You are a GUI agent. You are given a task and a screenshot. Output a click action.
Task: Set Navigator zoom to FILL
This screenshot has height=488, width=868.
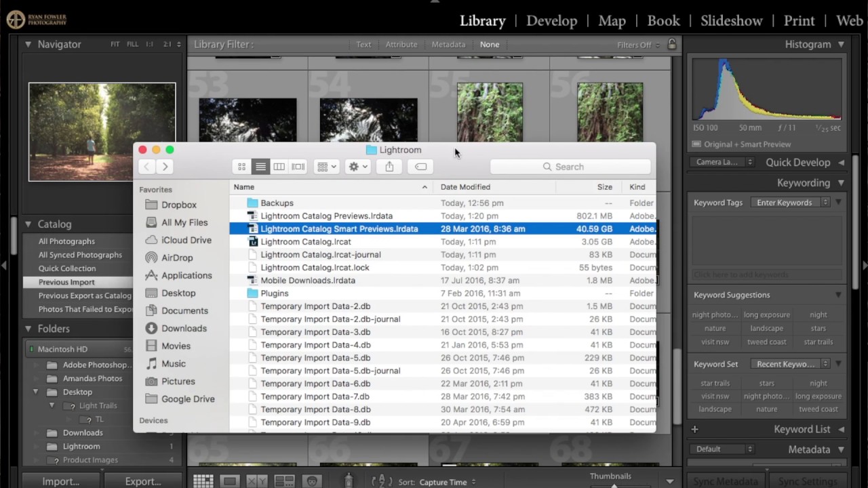click(x=132, y=45)
